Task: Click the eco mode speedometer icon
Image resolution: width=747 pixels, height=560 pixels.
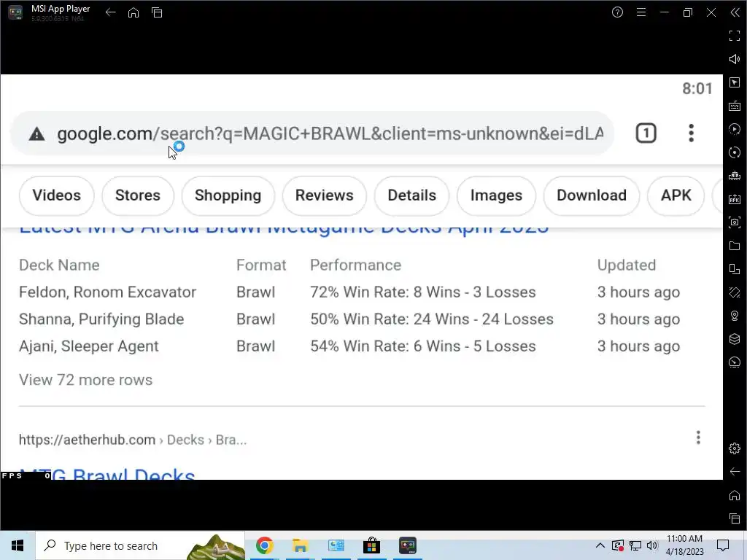Action: 735,362
